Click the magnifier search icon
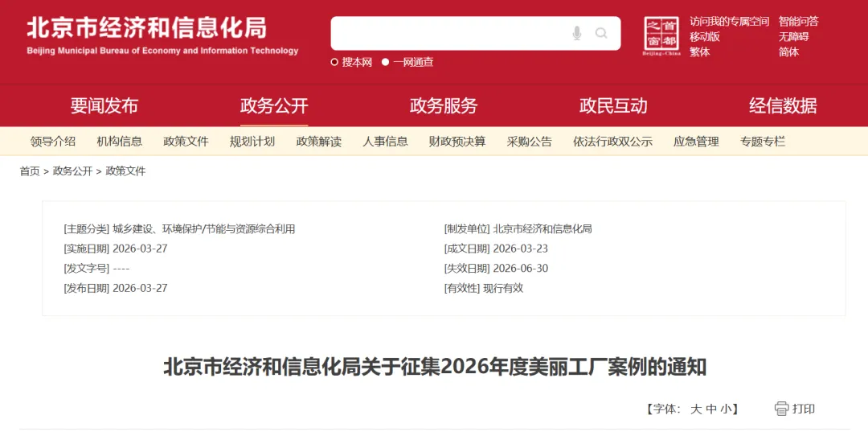 (x=601, y=33)
